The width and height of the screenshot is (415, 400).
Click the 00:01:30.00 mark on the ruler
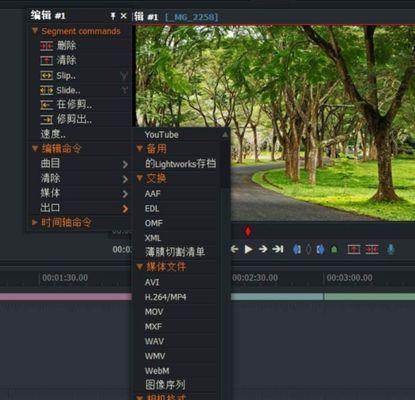65,278
